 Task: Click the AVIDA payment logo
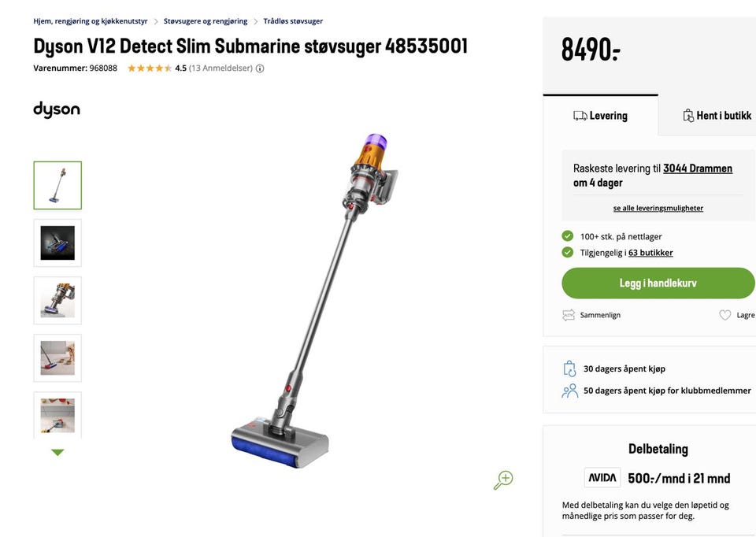(x=602, y=478)
